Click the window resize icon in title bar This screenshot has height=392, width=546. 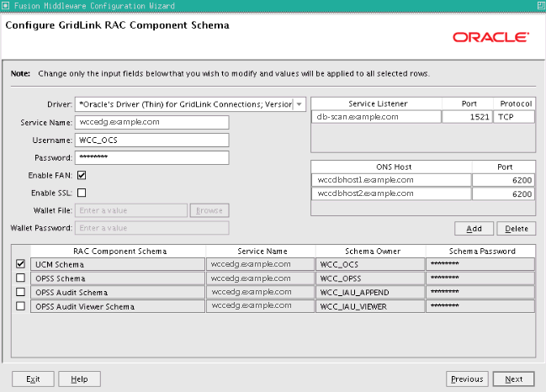click(x=542, y=6)
